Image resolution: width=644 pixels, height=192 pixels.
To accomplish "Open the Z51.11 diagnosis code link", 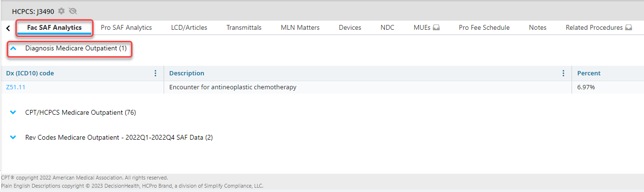I will pos(15,87).
